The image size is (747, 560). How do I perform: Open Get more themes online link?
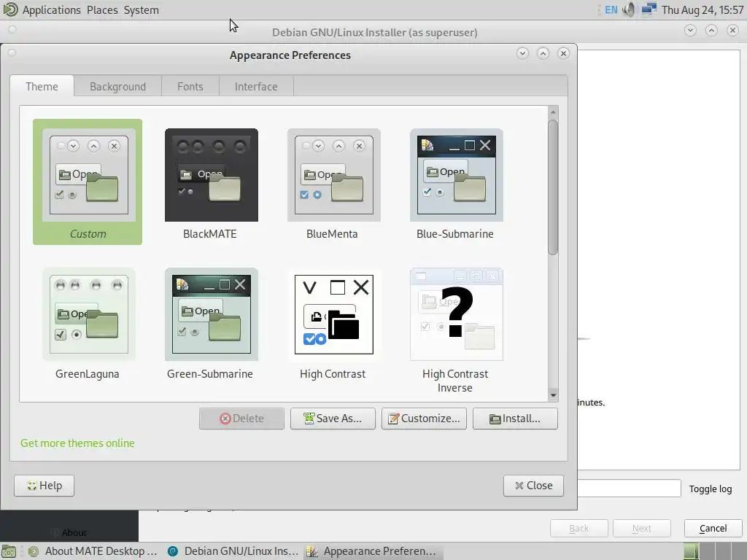(77, 443)
